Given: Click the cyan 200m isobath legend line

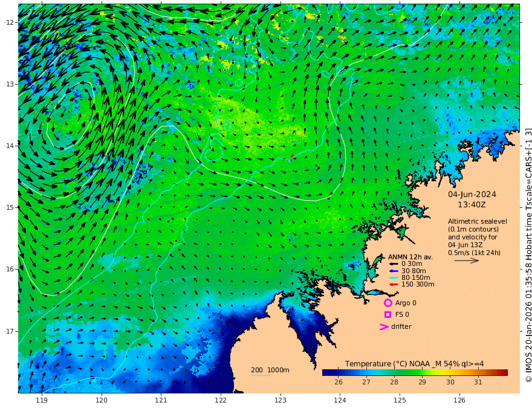Looking at the screenshot, I should (260, 375).
